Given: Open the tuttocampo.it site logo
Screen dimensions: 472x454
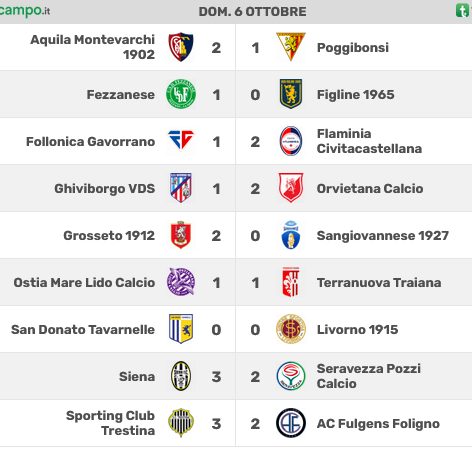Looking at the screenshot, I should tap(25, 10).
